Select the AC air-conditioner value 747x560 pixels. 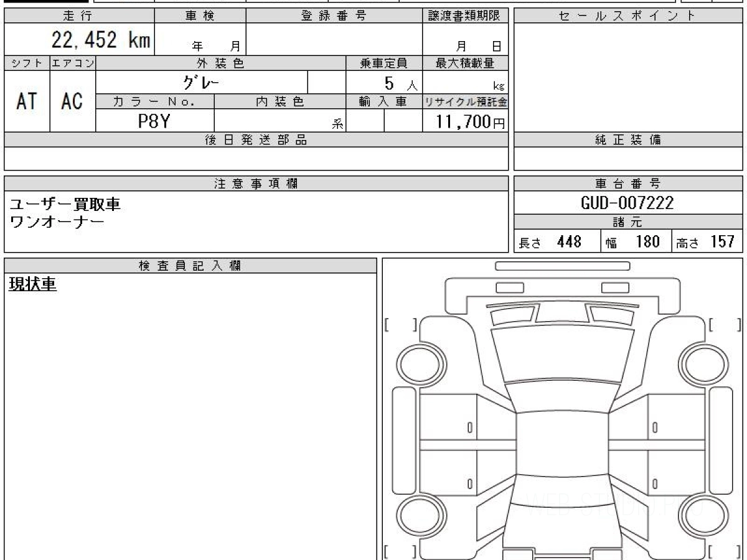pos(73,101)
